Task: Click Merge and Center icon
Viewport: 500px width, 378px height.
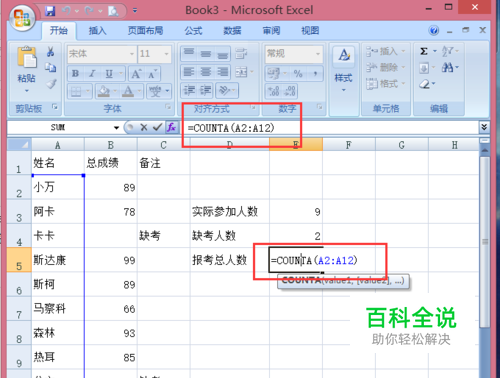Action: pos(242,72)
